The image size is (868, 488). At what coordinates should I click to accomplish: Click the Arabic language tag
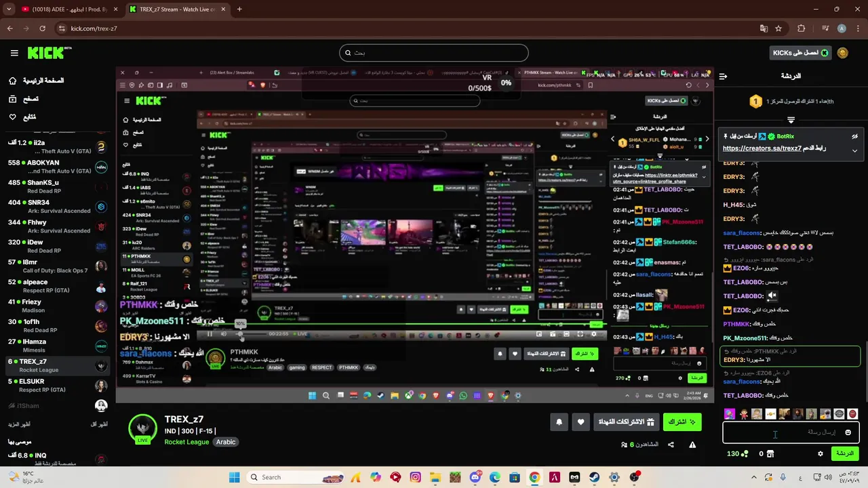click(x=226, y=442)
